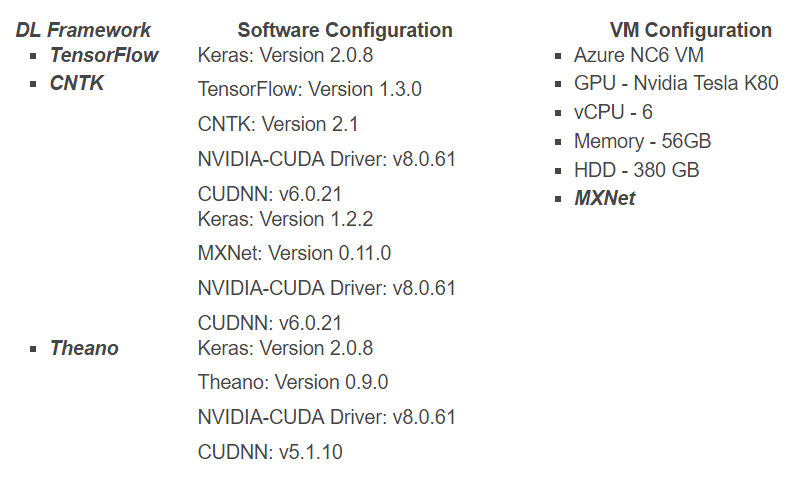The image size is (810, 478).
Task: Click the TensorFlow: Version 1.3.0 text
Action: point(310,89)
